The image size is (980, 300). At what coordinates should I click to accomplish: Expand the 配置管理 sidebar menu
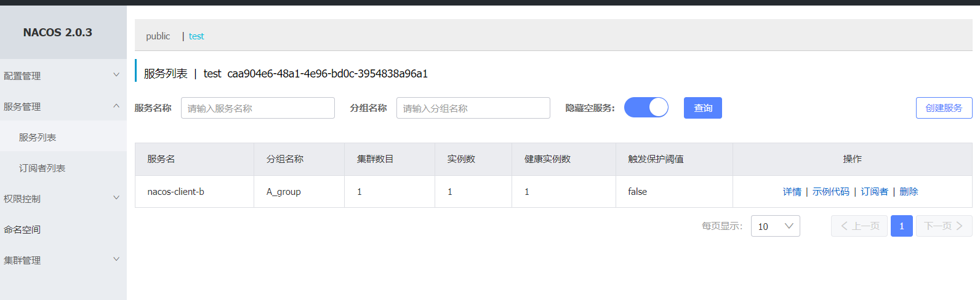pos(62,76)
